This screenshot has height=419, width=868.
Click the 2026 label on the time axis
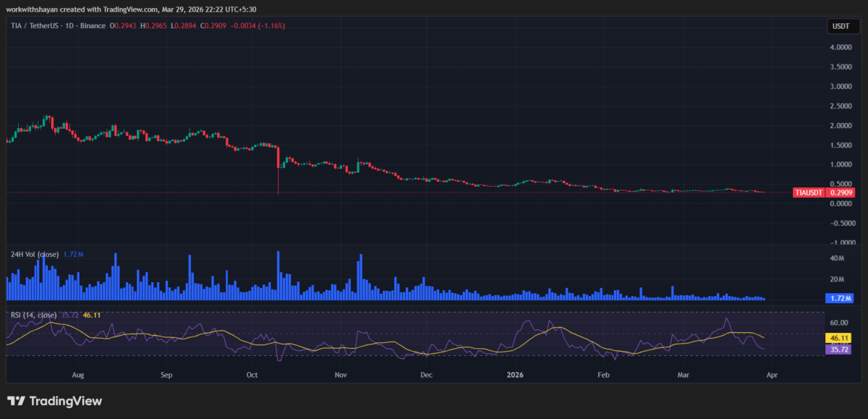(515, 375)
